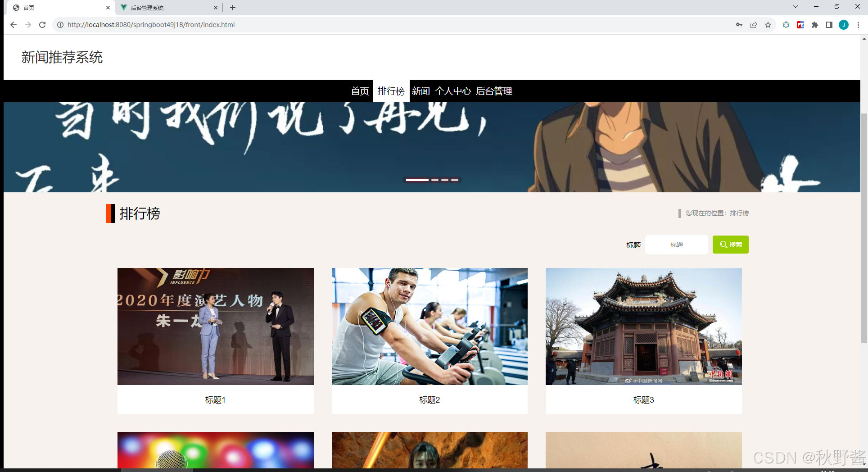This screenshot has height=472, width=868.
Task: Open the orange-background portrait thumbnail
Action: pyautogui.click(x=429, y=450)
